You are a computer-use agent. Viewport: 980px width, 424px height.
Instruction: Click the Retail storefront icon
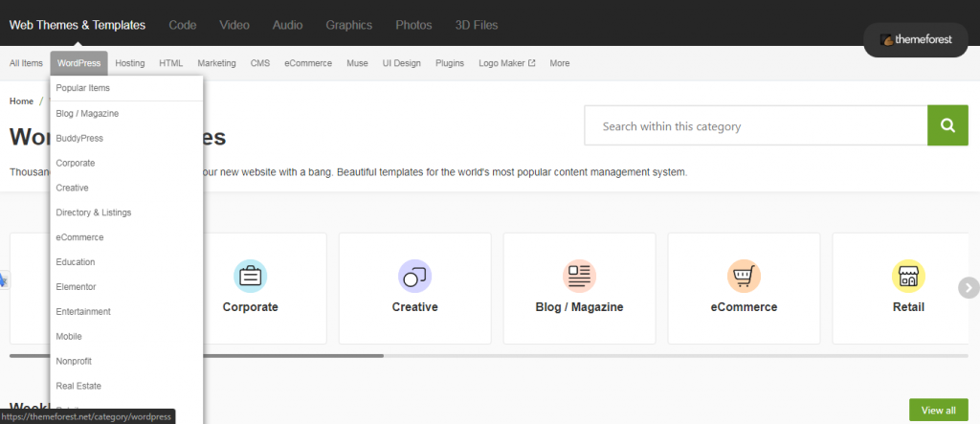click(x=908, y=277)
